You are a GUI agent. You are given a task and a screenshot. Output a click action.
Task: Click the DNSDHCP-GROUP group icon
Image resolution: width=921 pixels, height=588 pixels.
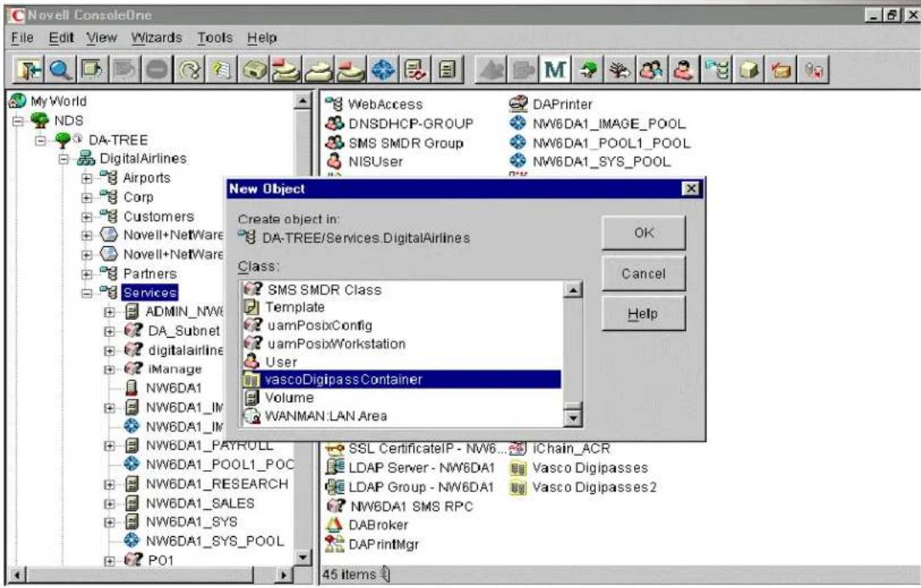coord(334,123)
